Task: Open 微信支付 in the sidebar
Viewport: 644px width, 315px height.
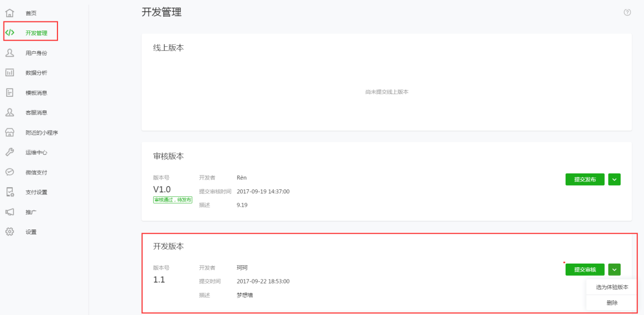Action: point(36,173)
